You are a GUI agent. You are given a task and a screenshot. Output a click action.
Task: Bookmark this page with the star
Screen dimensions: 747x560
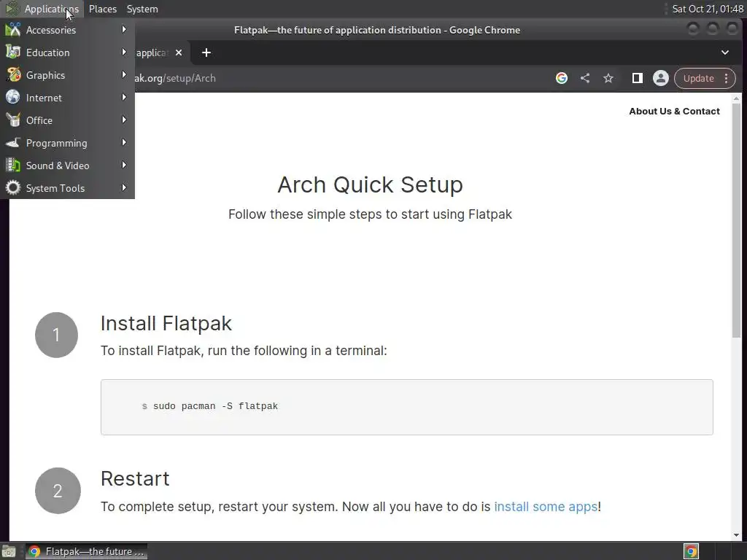(x=608, y=78)
